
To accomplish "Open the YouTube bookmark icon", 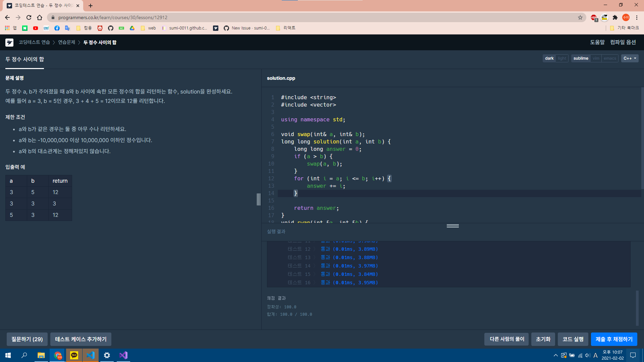I will pyautogui.click(x=36, y=28).
